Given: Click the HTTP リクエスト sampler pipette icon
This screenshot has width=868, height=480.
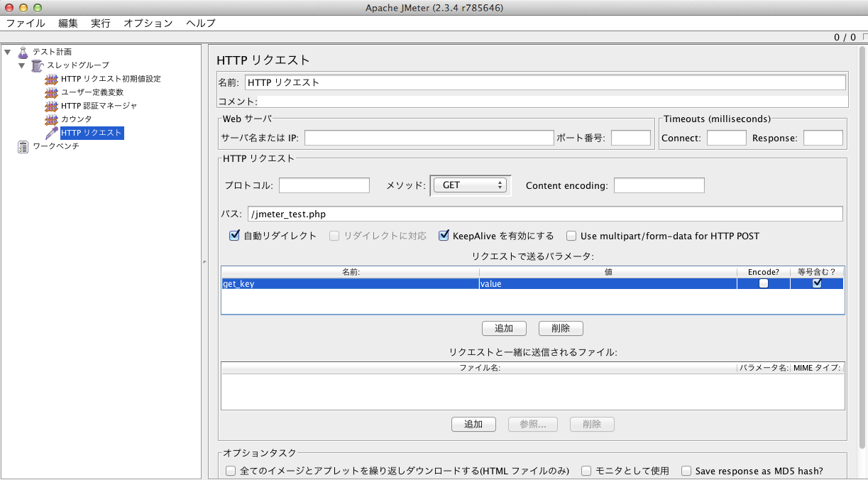Looking at the screenshot, I should [x=51, y=133].
